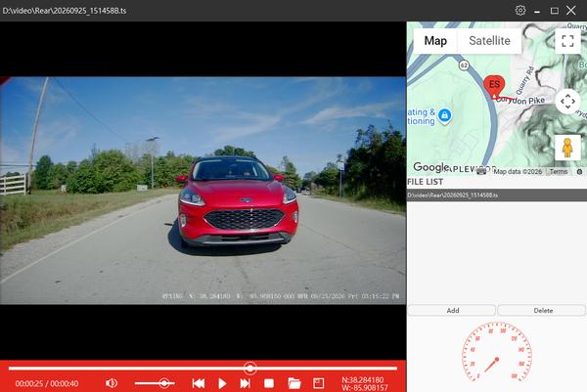
Task: Click the Quarry Rd label on map
Action: (x=524, y=80)
